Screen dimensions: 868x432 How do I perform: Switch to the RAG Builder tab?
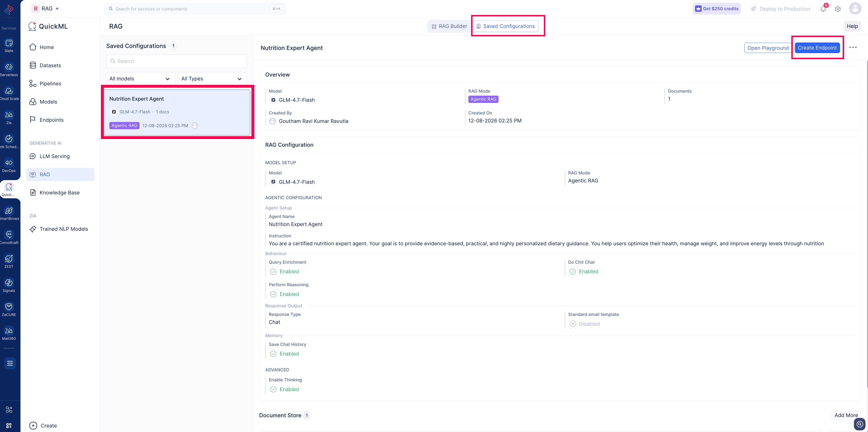click(449, 26)
